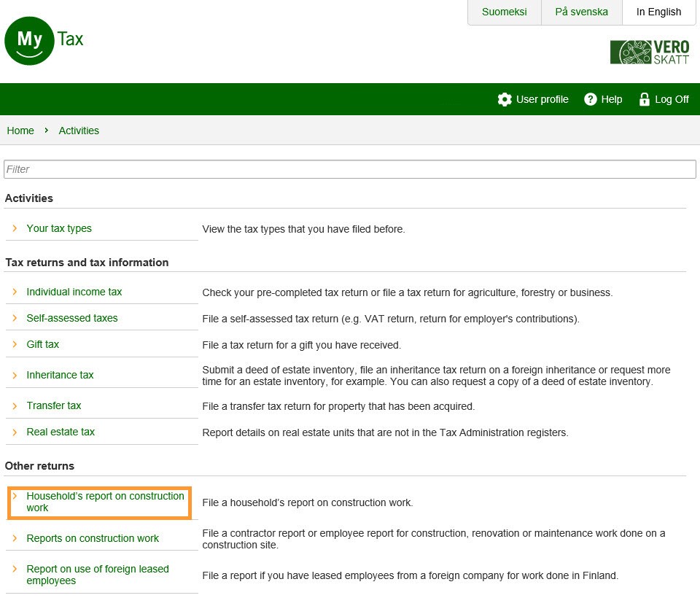Click the Help question mark icon

click(x=591, y=99)
